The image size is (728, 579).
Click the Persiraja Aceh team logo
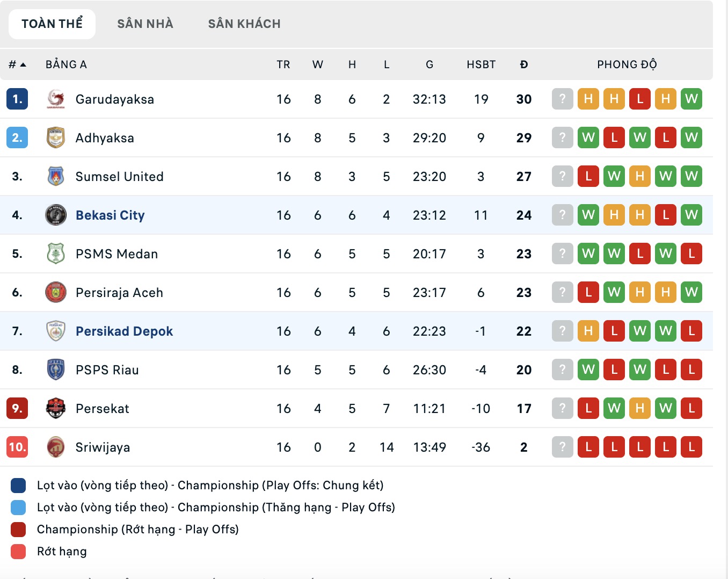point(56,293)
